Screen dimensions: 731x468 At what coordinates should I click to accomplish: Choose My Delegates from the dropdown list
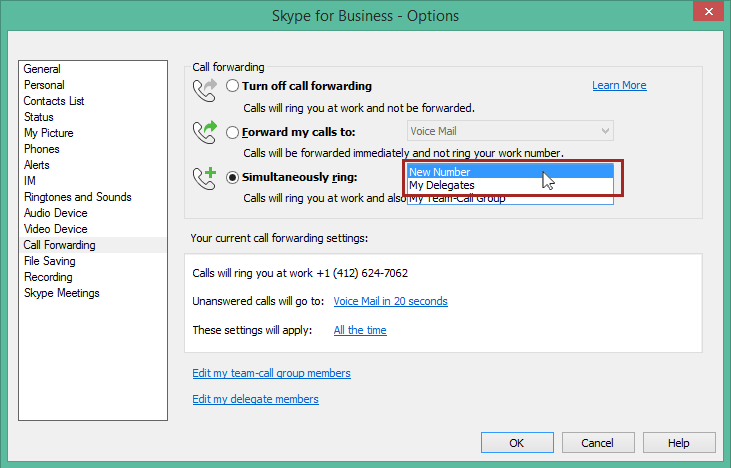[510, 185]
